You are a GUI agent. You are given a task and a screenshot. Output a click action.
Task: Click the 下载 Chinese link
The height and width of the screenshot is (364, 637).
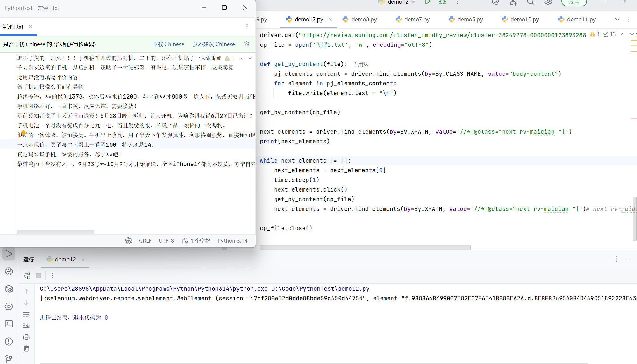pos(168,44)
